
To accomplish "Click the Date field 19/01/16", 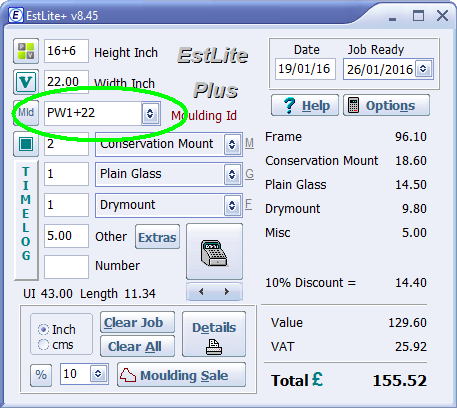I will click(305, 69).
